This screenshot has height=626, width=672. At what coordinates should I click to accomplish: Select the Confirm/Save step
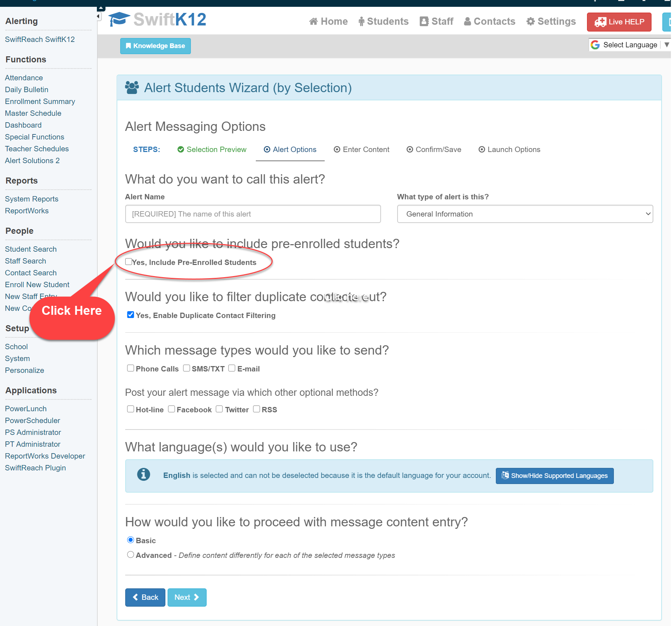[x=434, y=150]
